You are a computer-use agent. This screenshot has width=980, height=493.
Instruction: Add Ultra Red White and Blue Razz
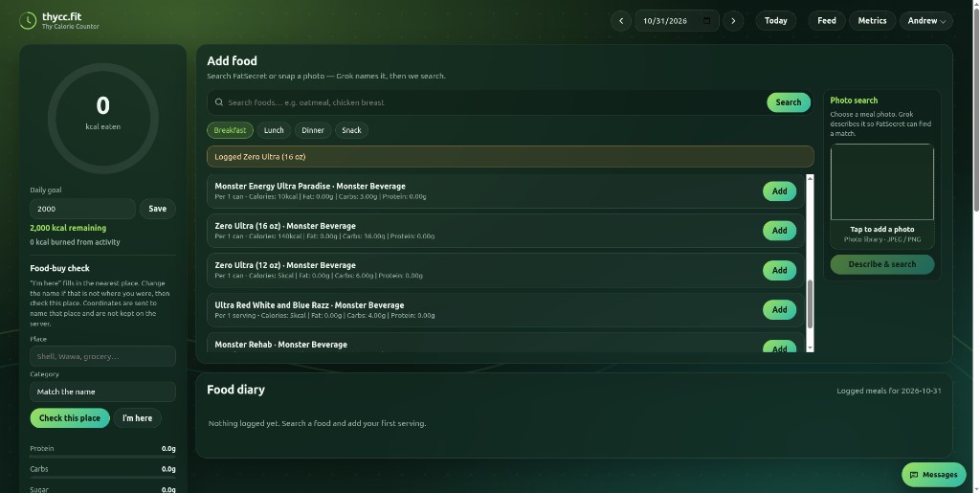tap(779, 310)
